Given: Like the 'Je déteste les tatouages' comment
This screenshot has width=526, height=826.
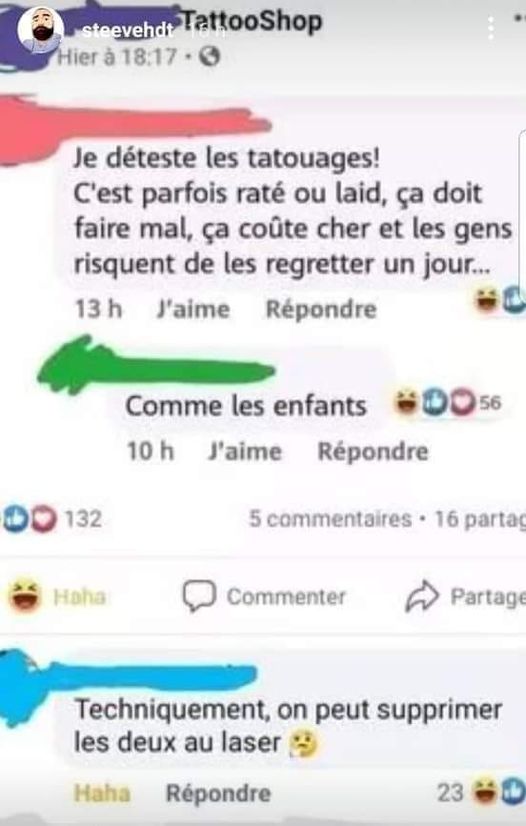Looking at the screenshot, I should pos(193,309).
